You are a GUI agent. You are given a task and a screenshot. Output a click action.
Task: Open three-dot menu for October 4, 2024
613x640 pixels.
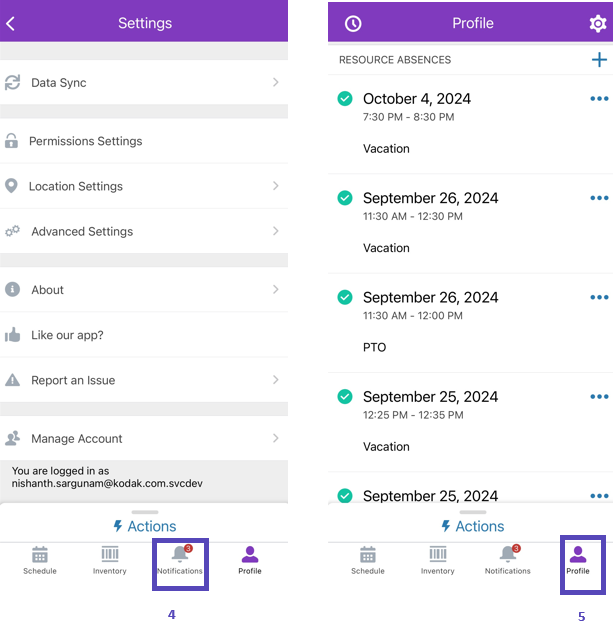pos(599,99)
